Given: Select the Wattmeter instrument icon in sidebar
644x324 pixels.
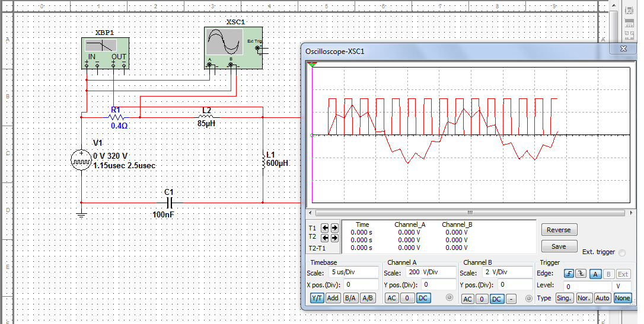Looking at the screenshot, I should pyautogui.click(x=629, y=36).
